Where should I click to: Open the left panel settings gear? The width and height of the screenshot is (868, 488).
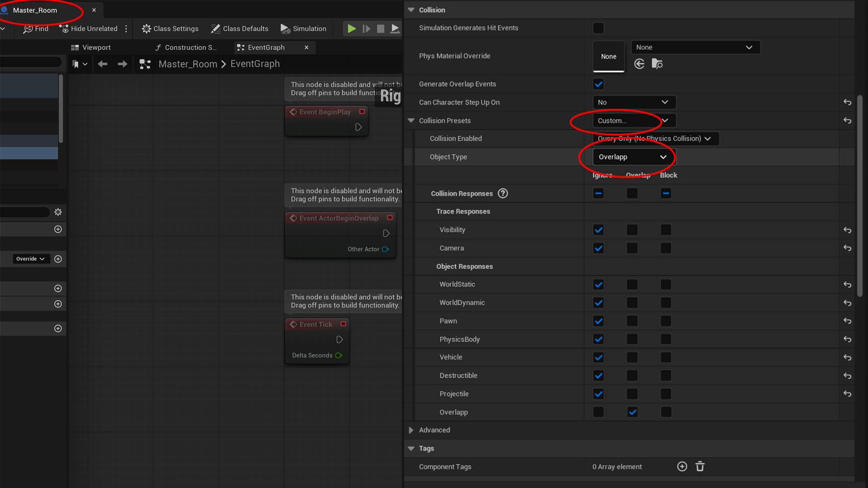[58, 212]
